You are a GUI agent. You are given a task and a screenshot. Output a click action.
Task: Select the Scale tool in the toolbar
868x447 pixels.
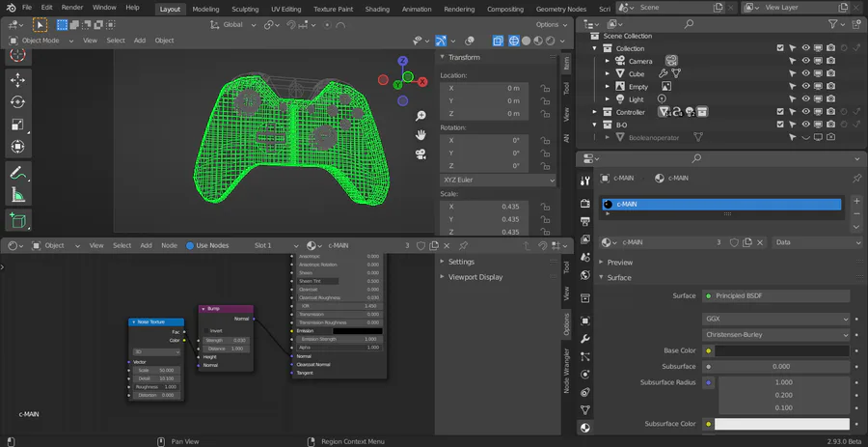[17, 125]
